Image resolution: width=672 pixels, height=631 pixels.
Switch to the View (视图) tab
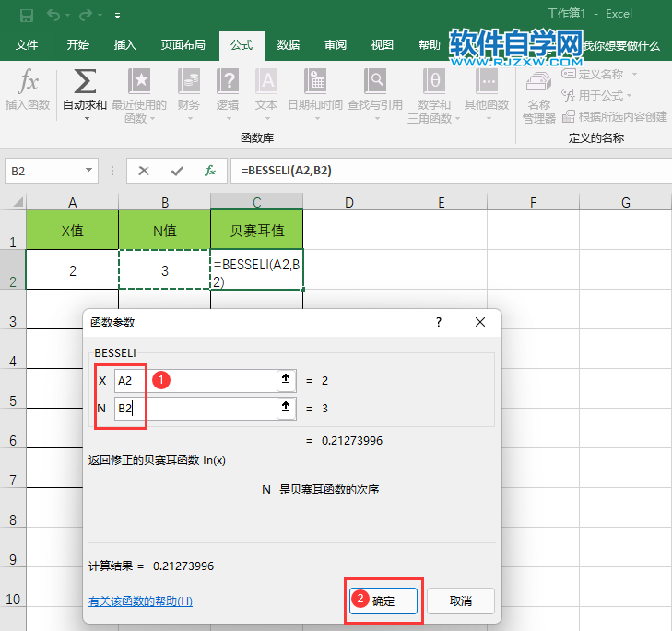[382, 45]
